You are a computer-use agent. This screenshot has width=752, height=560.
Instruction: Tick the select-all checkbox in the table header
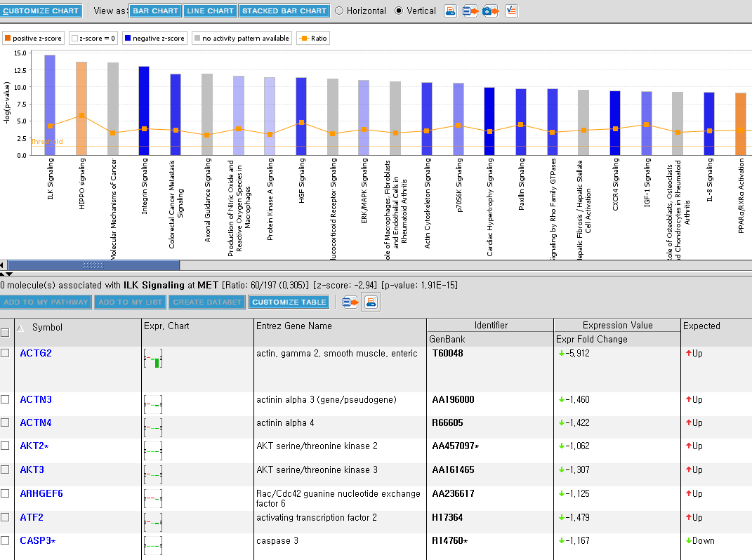tap(5, 333)
